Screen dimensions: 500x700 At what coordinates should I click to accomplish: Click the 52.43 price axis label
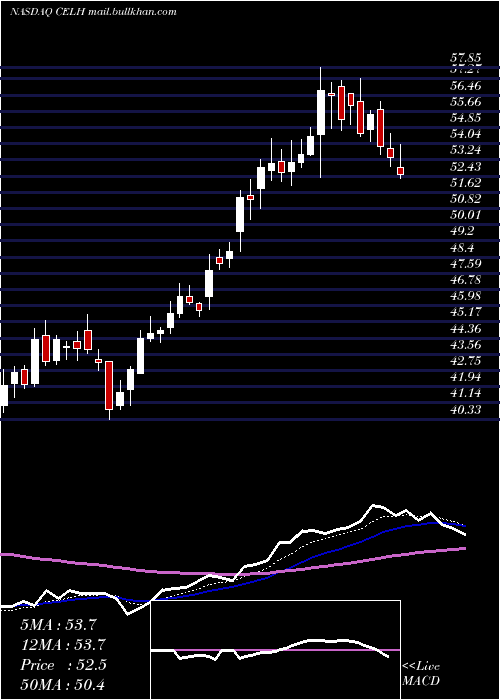[465, 167]
